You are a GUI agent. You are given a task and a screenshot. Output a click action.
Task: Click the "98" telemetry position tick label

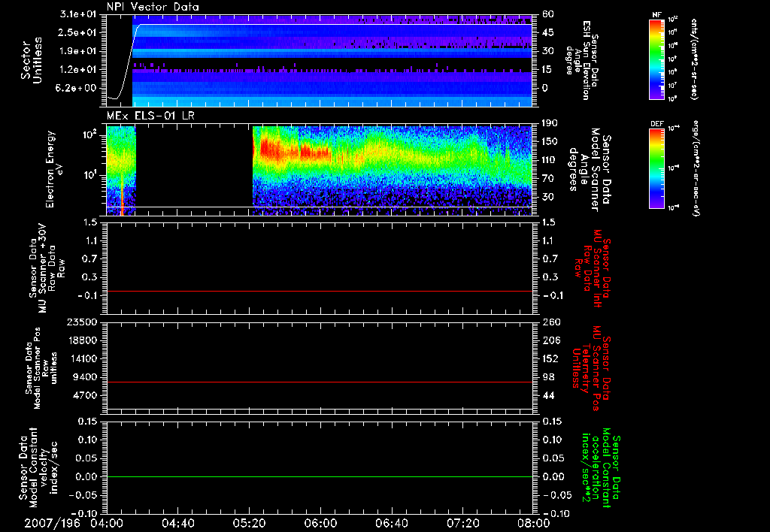[548, 377]
